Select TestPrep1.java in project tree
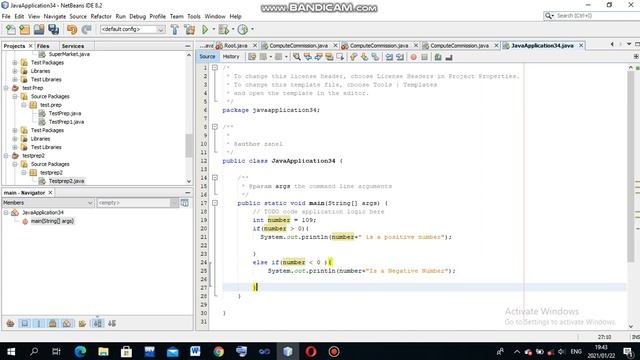This screenshot has width=640, height=360. point(66,122)
